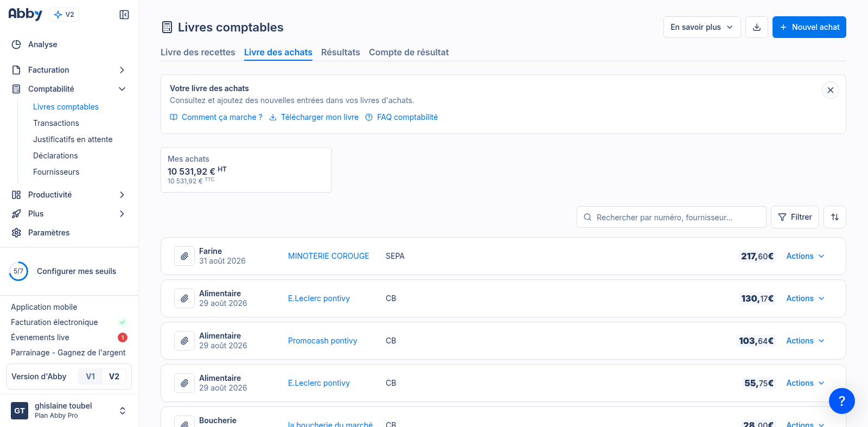Open the MINOTERIE COROUGE supplier link

[x=329, y=256]
